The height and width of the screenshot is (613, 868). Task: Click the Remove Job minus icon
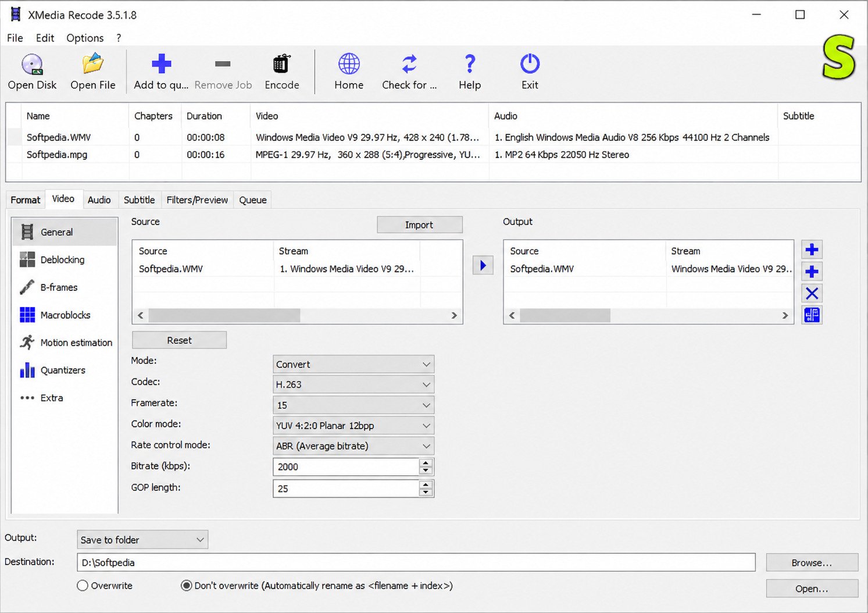[x=223, y=64]
